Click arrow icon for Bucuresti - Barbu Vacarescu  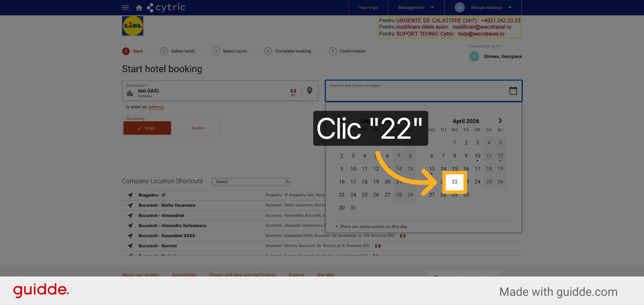point(130,205)
